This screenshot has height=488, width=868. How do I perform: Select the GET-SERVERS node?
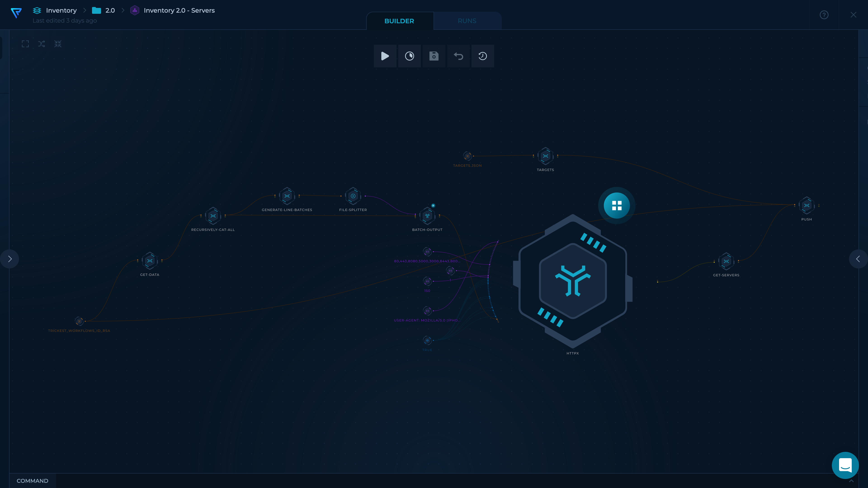point(726,261)
